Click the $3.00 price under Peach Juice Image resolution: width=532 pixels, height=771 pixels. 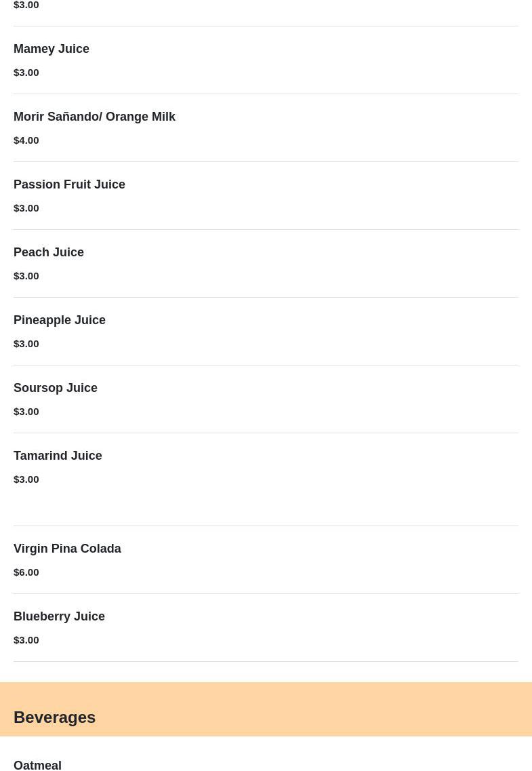pos(26,275)
